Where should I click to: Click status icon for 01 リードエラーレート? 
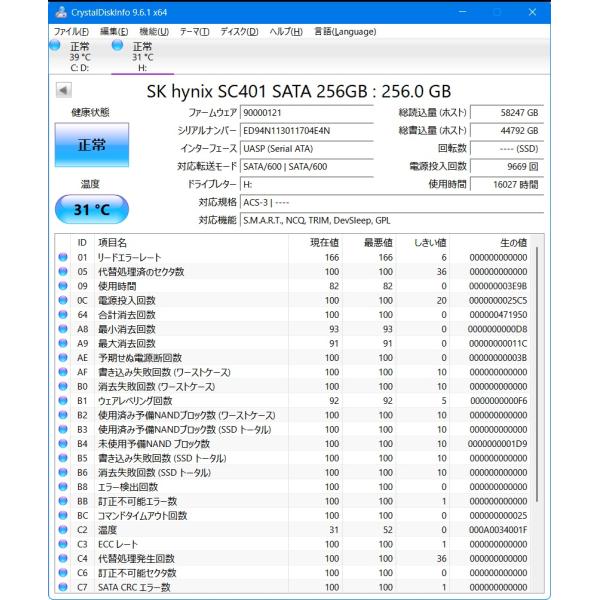pyautogui.click(x=63, y=257)
